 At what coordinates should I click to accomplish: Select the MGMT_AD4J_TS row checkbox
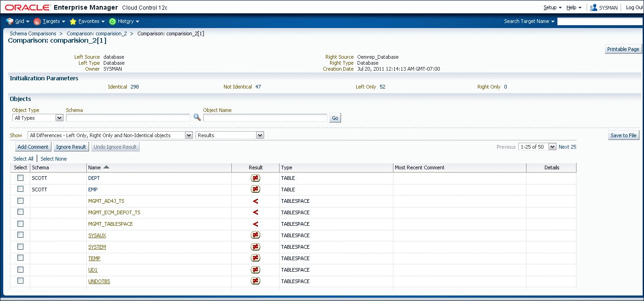20,201
